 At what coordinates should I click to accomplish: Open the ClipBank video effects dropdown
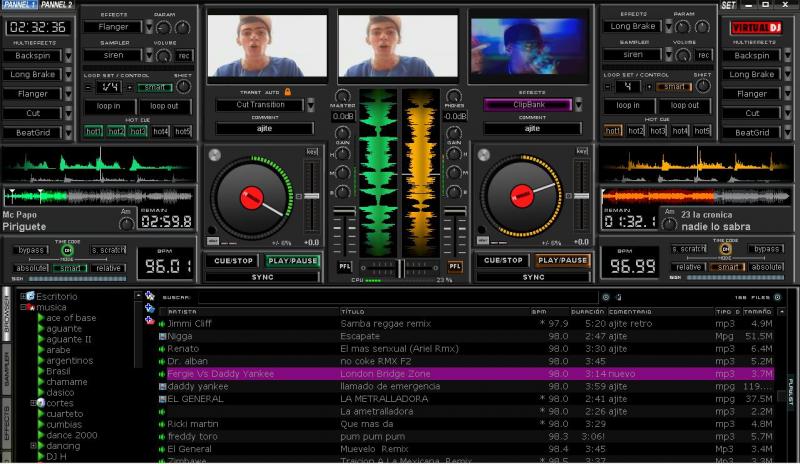coord(579,105)
